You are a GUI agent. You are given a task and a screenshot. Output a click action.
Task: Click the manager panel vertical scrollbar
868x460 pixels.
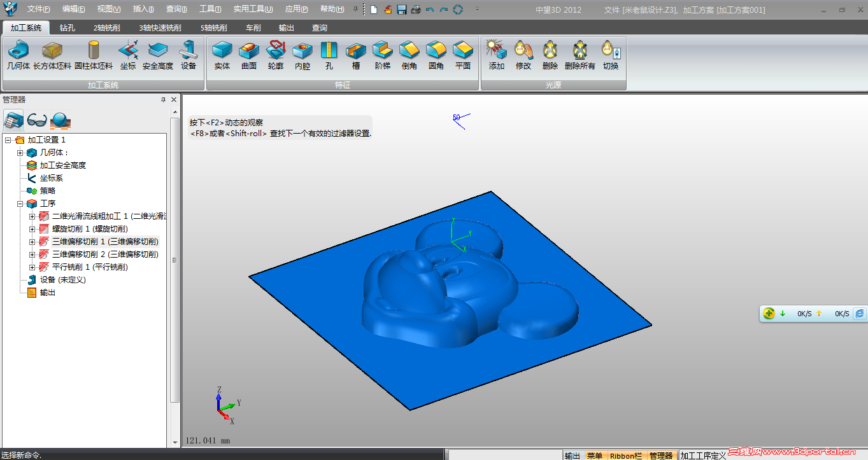point(175,259)
